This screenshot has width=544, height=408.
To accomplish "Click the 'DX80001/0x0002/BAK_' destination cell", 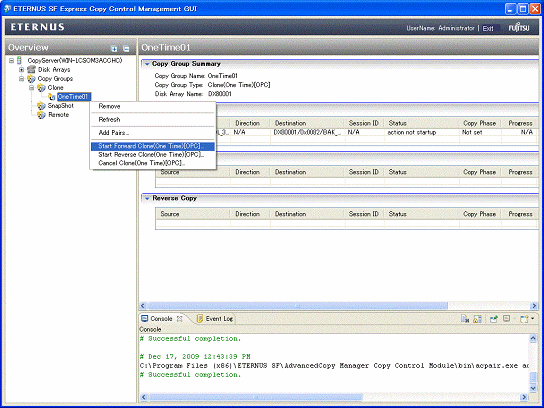I will [307, 132].
